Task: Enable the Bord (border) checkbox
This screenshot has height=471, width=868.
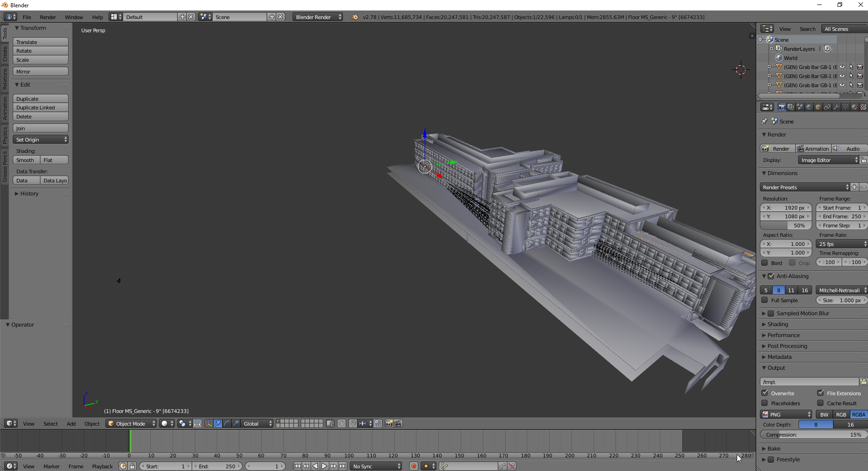Action: coord(764,263)
